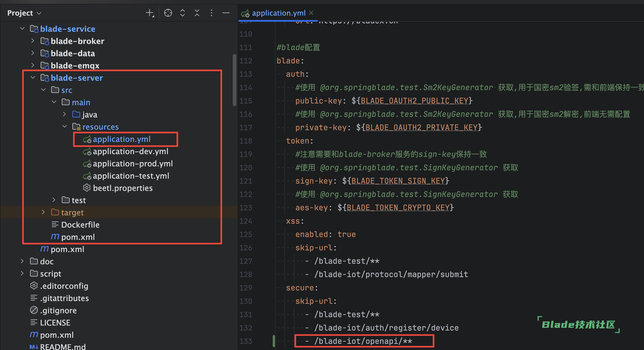Select .gitignore file
Screen dimensions: 644x350
click(x=58, y=310)
